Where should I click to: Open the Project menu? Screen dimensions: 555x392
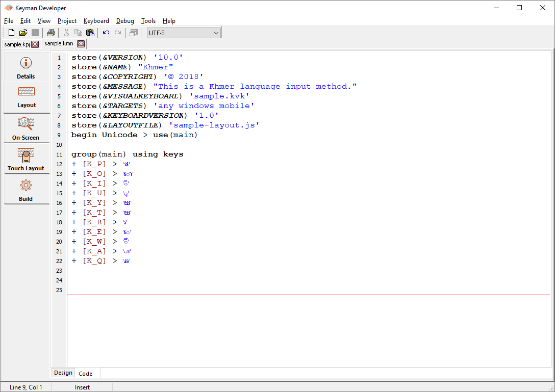point(67,21)
